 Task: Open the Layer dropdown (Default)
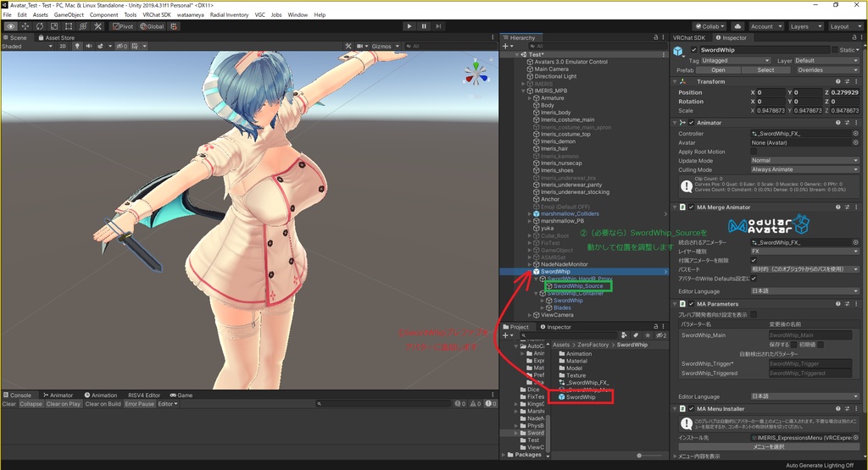coord(826,60)
